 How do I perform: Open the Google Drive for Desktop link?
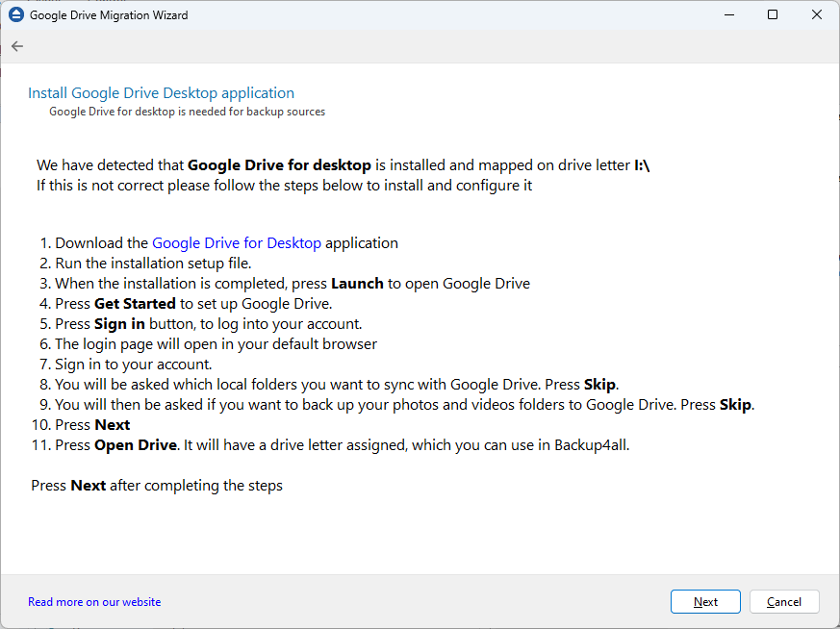coord(236,242)
